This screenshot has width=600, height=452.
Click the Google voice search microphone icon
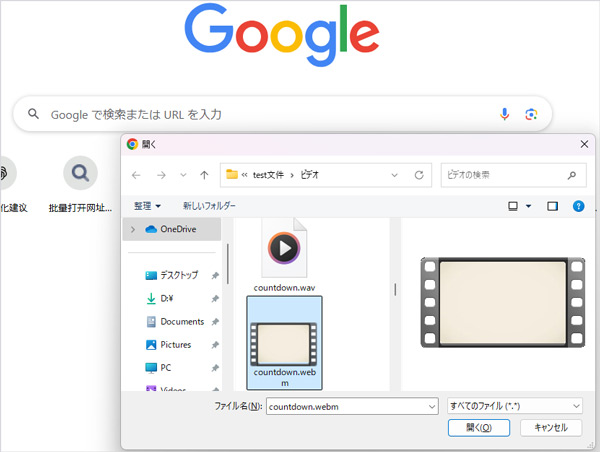(x=504, y=114)
